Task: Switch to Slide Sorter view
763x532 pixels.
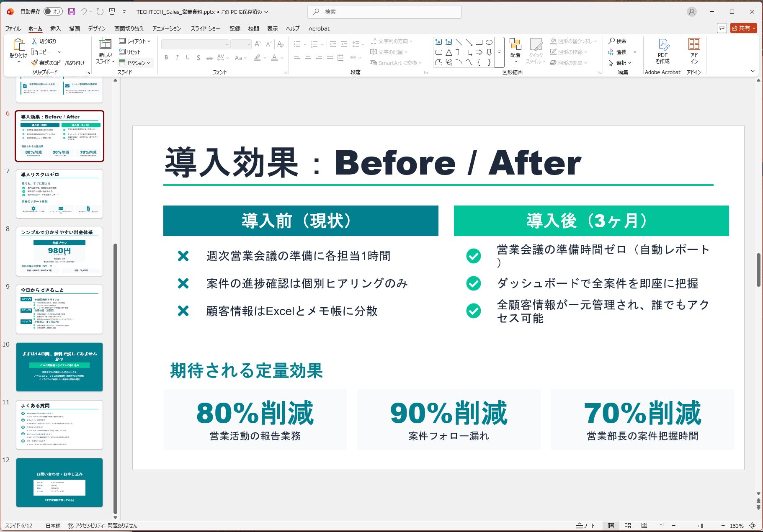Action: click(628, 526)
